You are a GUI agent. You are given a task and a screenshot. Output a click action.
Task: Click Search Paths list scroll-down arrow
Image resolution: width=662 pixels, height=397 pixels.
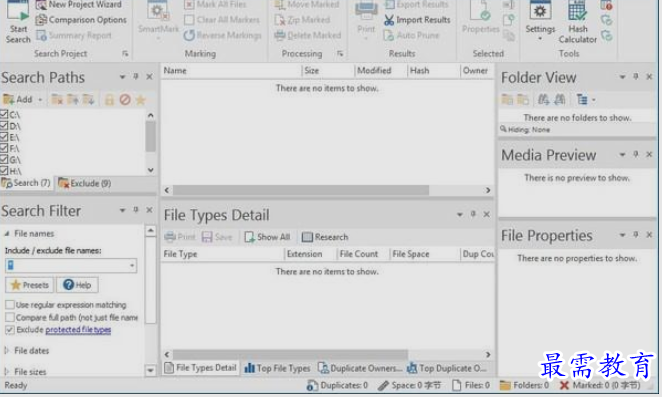151,170
